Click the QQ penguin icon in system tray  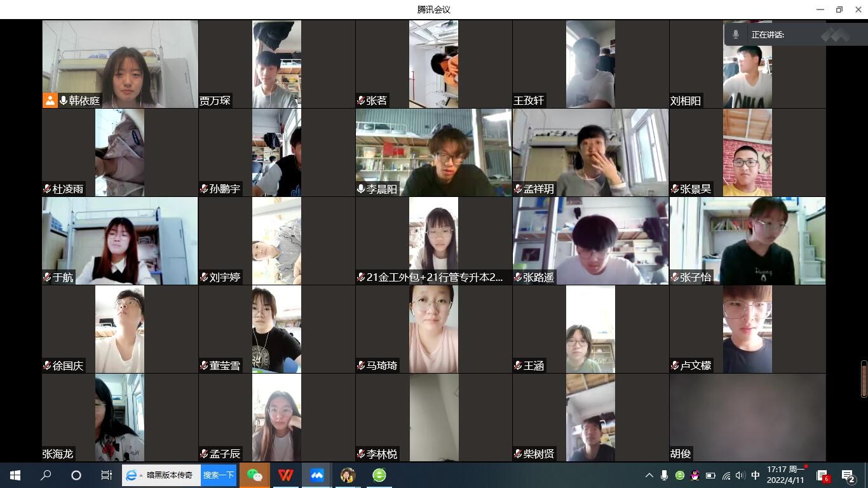(x=695, y=475)
